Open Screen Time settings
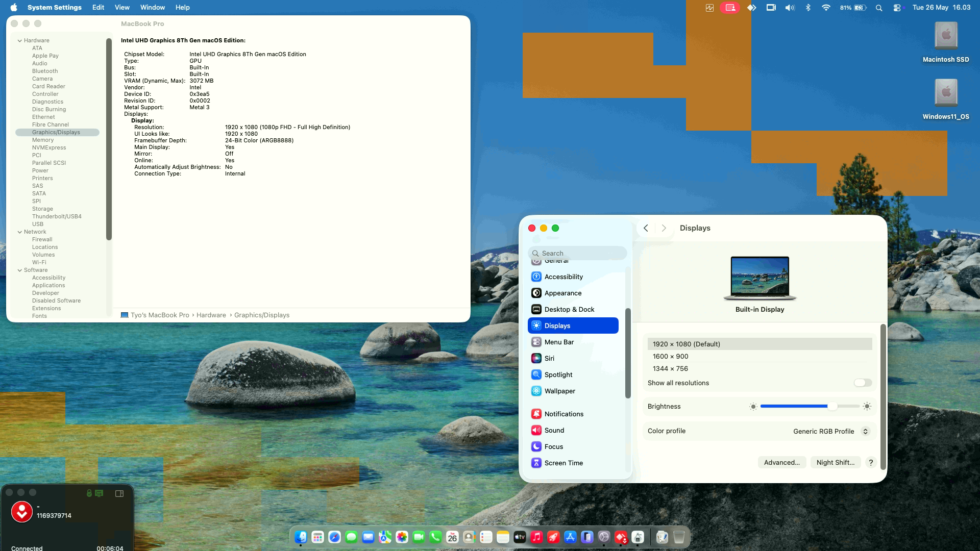The width and height of the screenshot is (980, 551). [573, 463]
